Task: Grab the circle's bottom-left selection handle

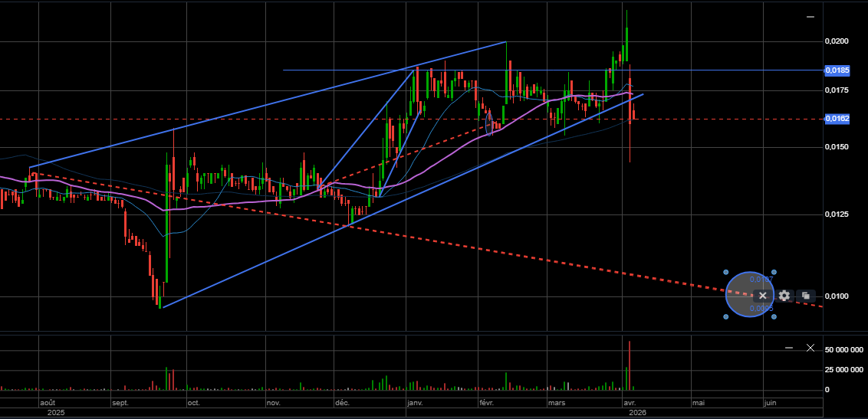Action: pos(726,316)
